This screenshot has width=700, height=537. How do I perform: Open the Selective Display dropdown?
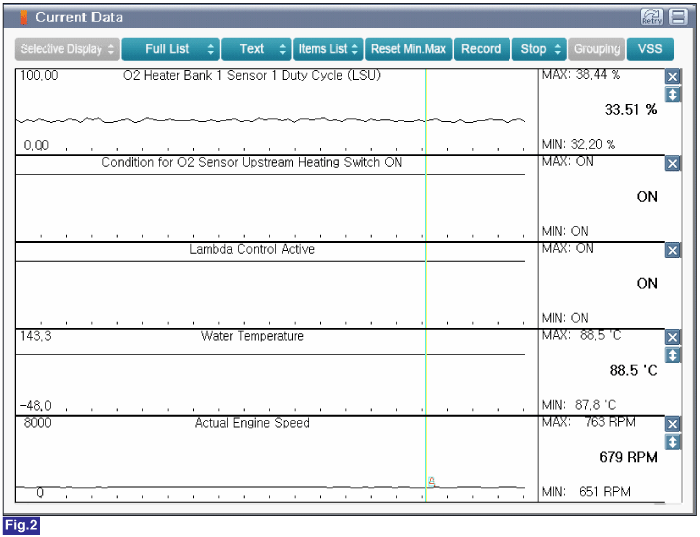click(x=67, y=49)
